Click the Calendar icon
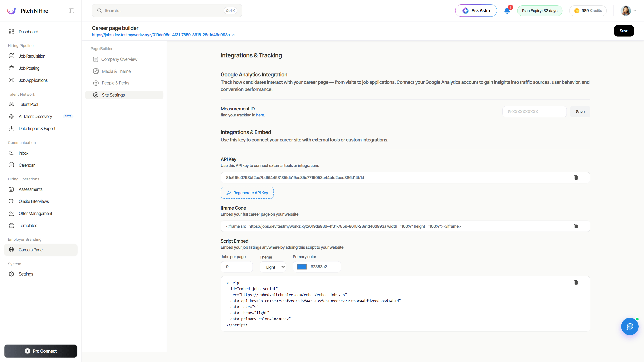Image resolution: width=644 pixels, height=362 pixels. tap(11, 165)
